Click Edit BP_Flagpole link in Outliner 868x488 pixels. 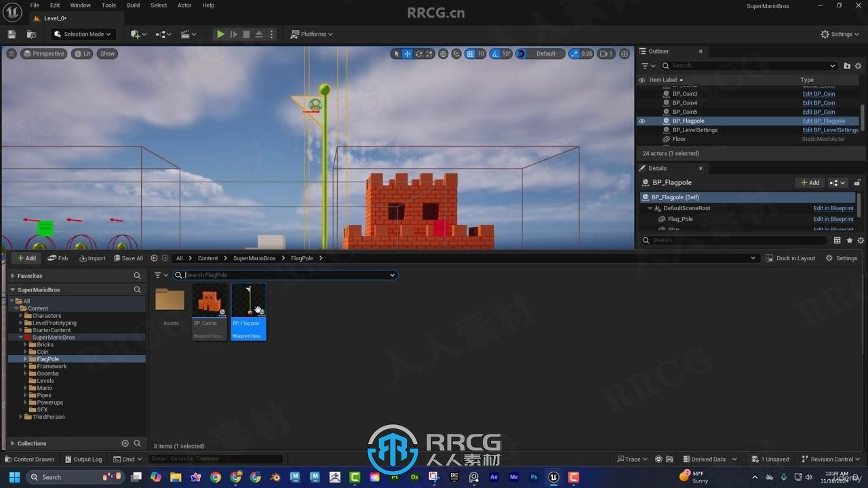click(x=824, y=121)
